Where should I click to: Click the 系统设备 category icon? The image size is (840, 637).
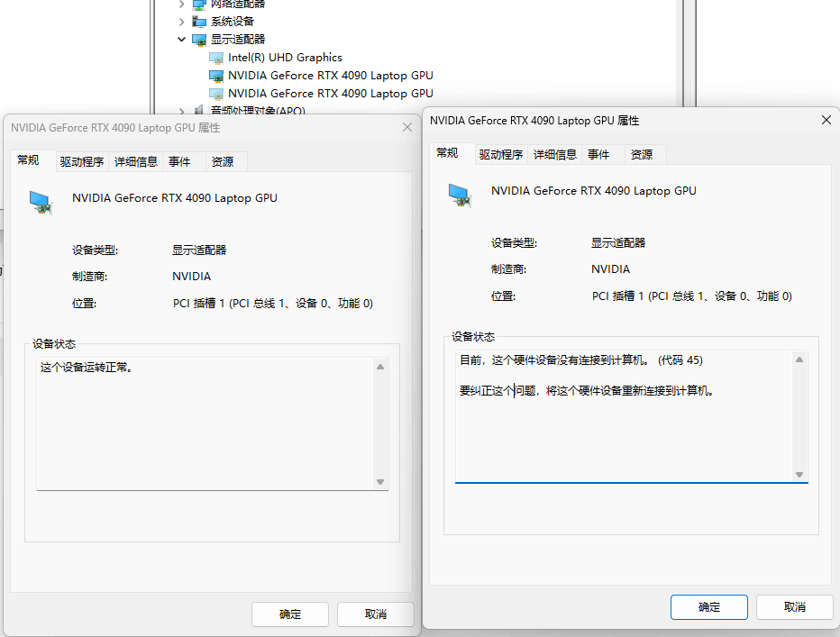pos(199,22)
